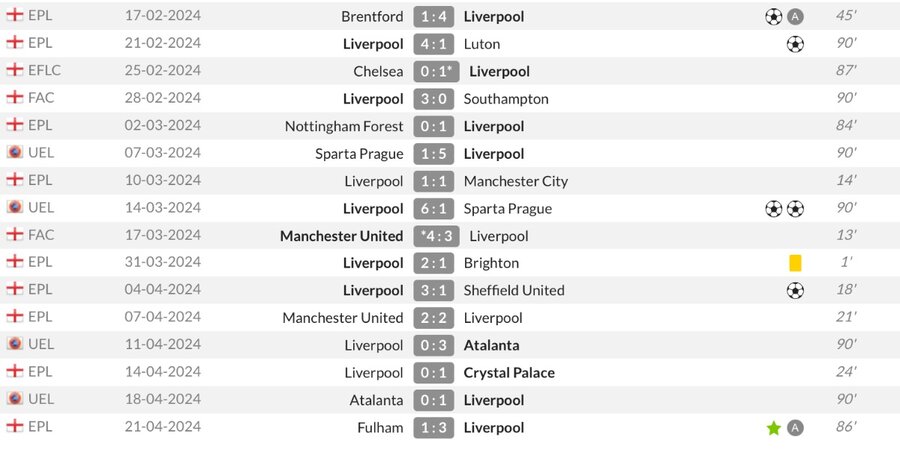
Task: Click the 21-04-2024 match date
Action: coord(163,427)
